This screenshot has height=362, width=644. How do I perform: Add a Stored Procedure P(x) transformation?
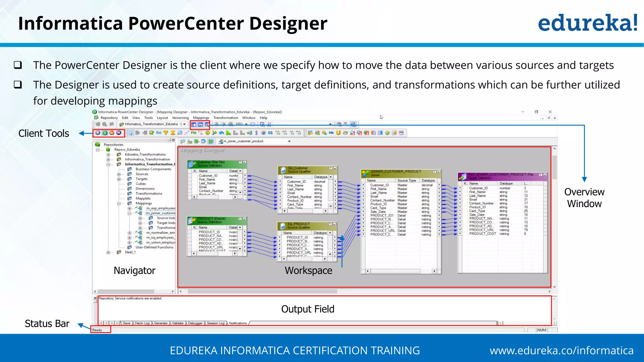(193, 133)
